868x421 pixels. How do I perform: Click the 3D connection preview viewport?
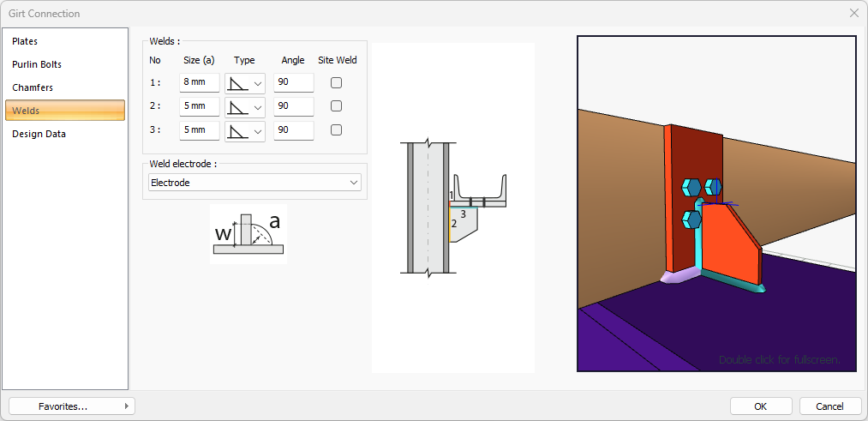pos(716,203)
